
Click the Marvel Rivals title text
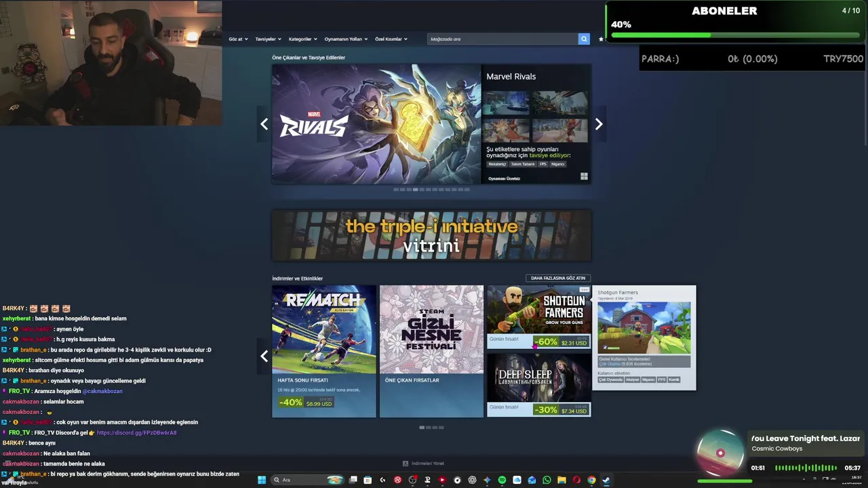click(511, 77)
